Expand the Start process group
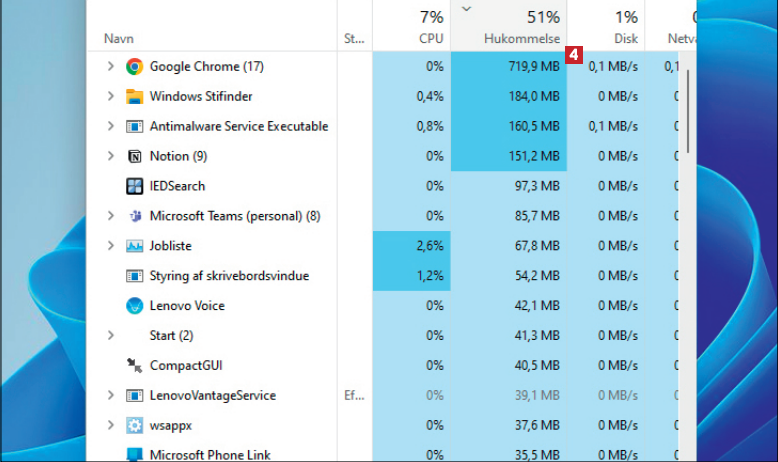The width and height of the screenshot is (778, 462). tap(111, 336)
